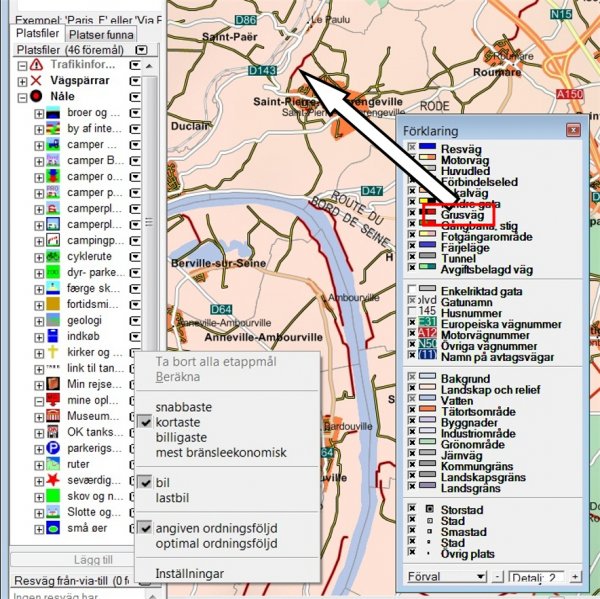Image resolution: width=600 pixels, height=599 pixels.
Task: Click the cyklerute bicycle icon
Action: coord(50,255)
